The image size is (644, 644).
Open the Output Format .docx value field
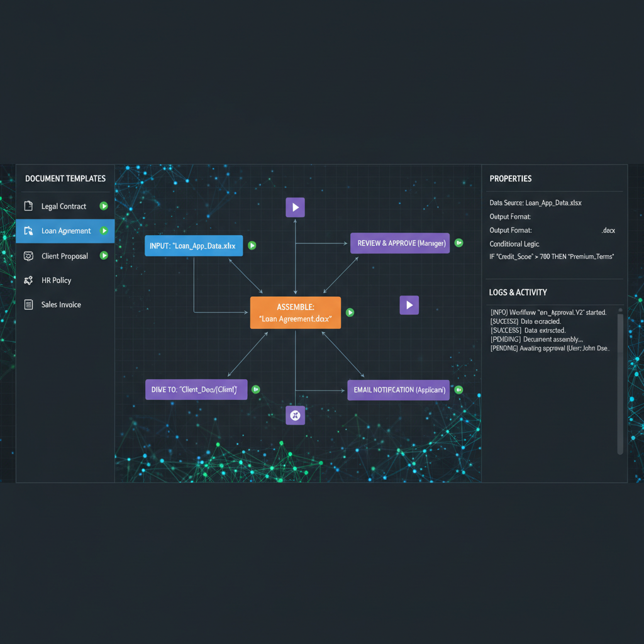click(608, 231)
